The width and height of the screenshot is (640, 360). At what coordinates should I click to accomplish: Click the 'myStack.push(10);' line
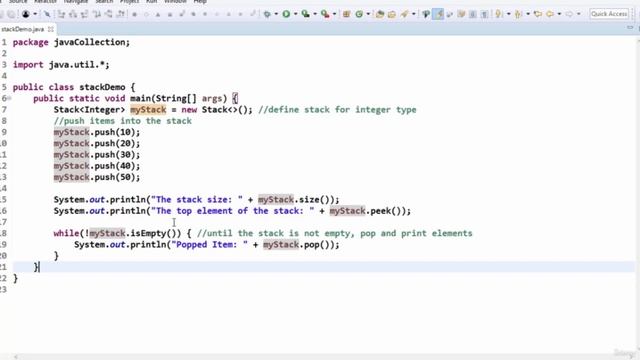coord(97,132)
